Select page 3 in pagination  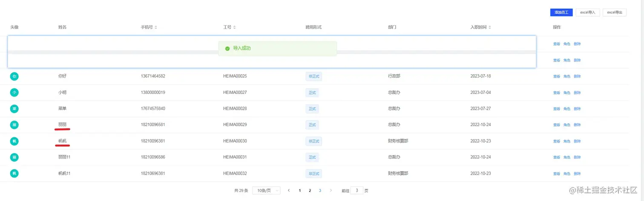(320, 190)
